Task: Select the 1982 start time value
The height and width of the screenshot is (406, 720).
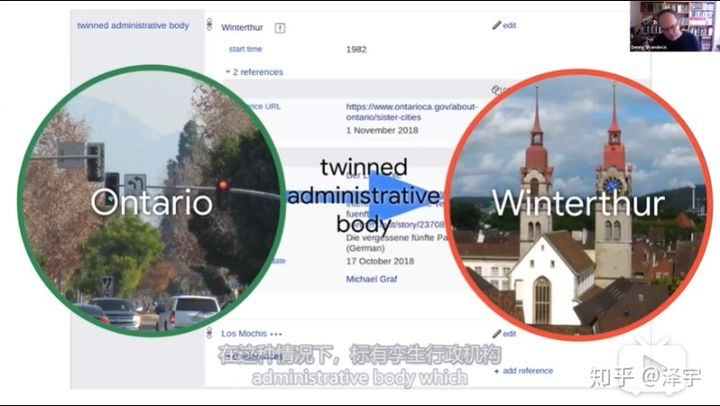Action: (x=356, y=50)
